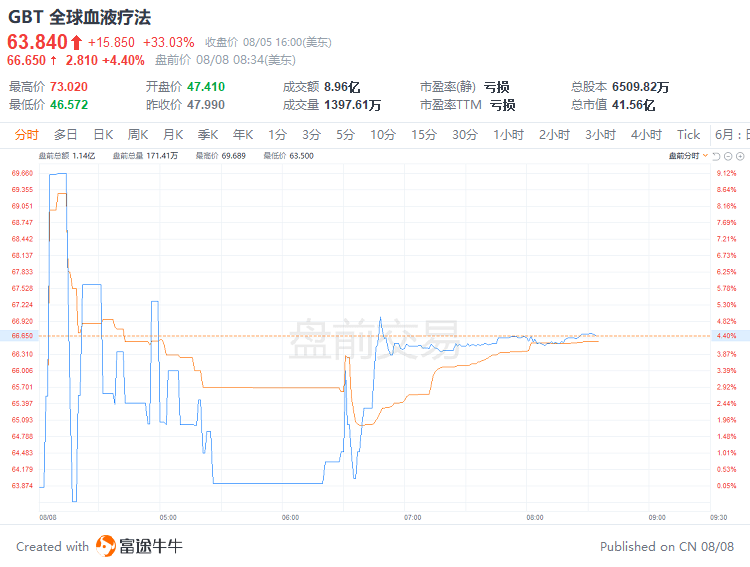
Task: Click the +4.40% pre-market change
Action: pyautogui.click(x=123, y=60)
